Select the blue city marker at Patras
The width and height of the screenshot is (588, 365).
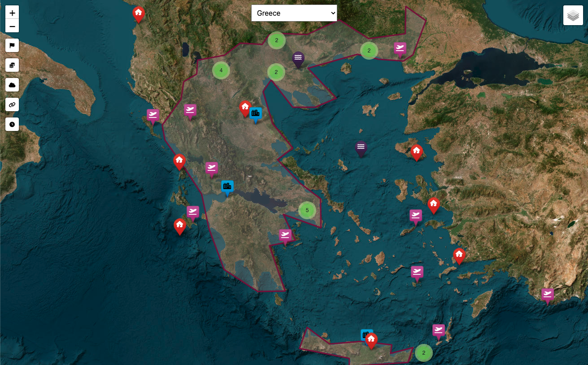click(227, 187)
